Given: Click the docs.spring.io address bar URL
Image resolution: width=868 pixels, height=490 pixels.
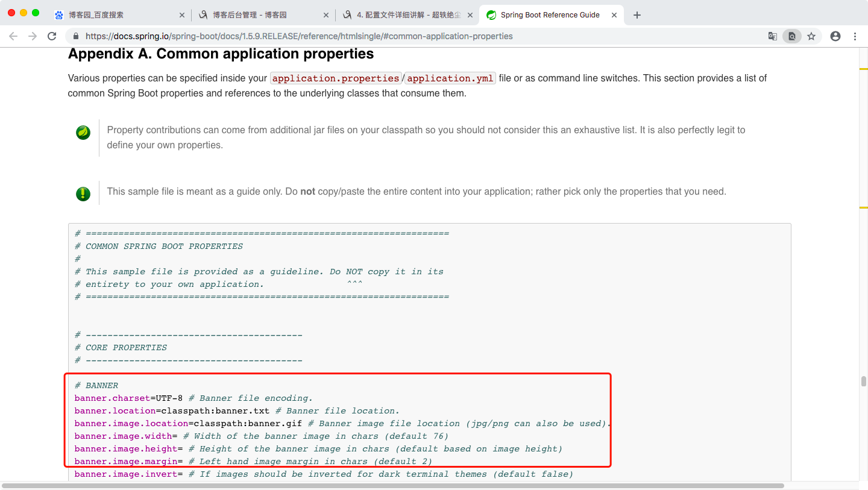Looking at the screenshot, I should click(299, 36).
